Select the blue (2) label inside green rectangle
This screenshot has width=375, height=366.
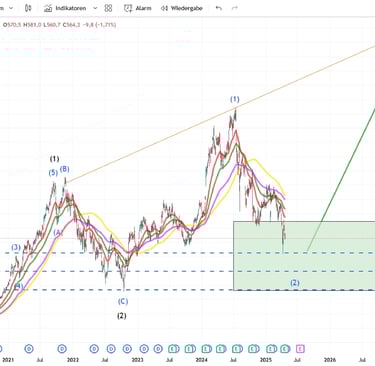[x=295, y=283]
